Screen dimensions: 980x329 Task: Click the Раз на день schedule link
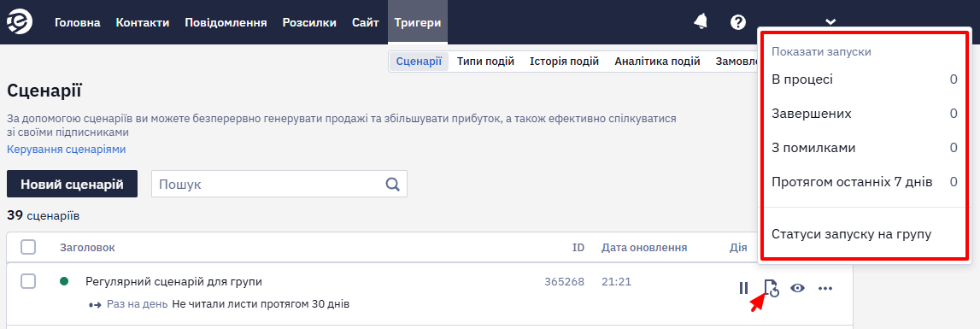(x=137, y=304)
